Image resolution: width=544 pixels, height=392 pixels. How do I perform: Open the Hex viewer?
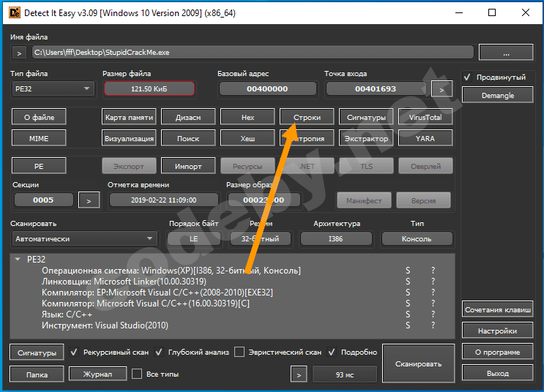point(247,117)
